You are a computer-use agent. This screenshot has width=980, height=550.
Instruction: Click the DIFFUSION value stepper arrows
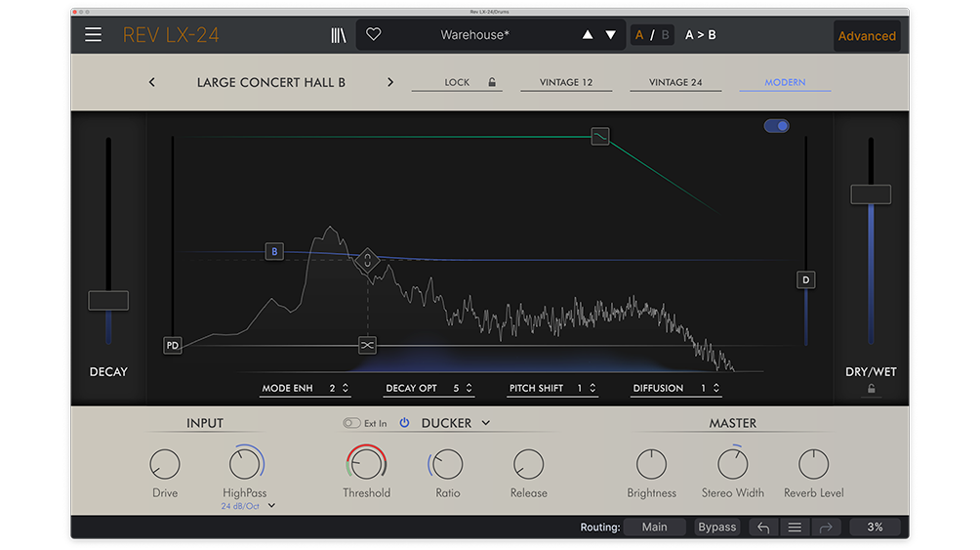[x=716, y=388]
